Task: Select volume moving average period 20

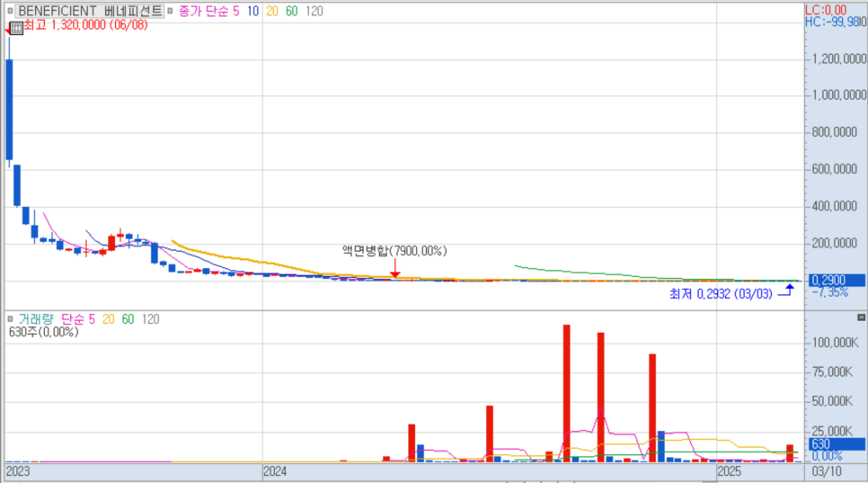Action: pyautogui.click(x=108, y=319)
